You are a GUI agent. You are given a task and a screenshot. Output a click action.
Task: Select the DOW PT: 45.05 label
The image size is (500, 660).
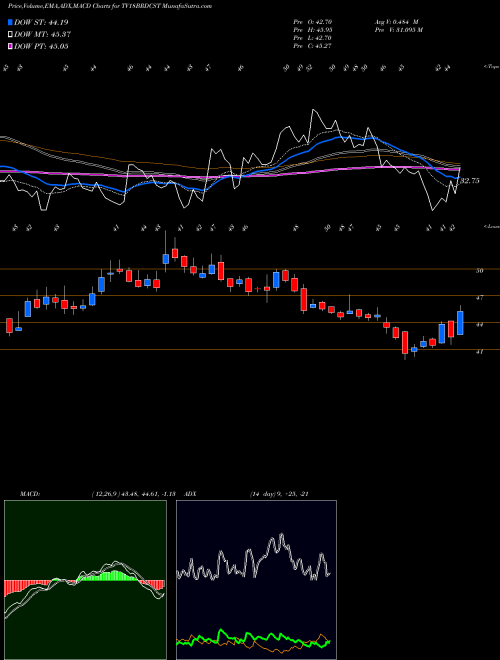click(x=41, y=46)
